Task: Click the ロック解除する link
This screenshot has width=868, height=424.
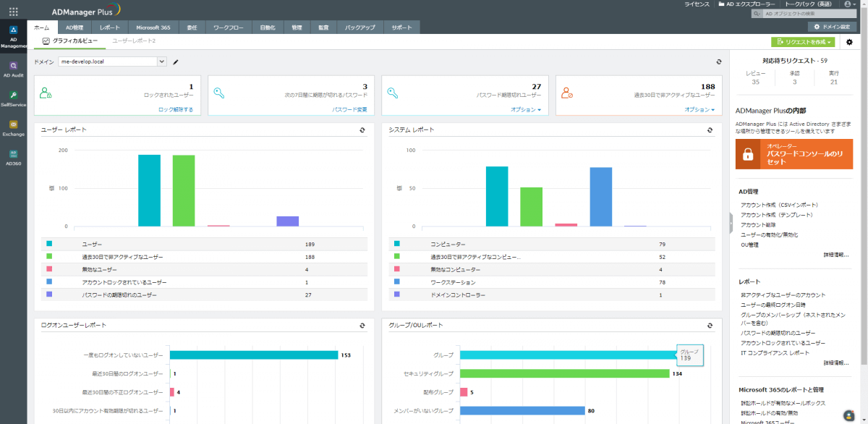Action: coord(176,110)
